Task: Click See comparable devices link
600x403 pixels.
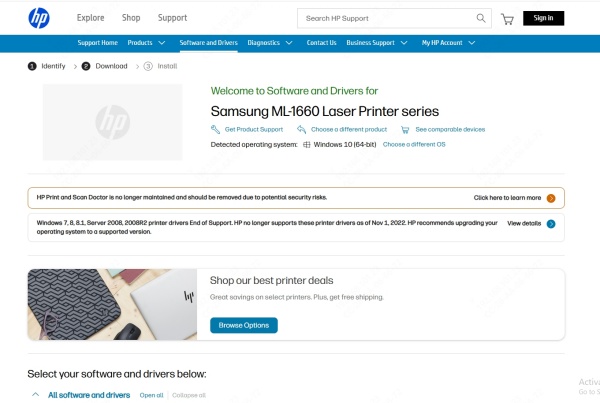Action: point(450,129)
